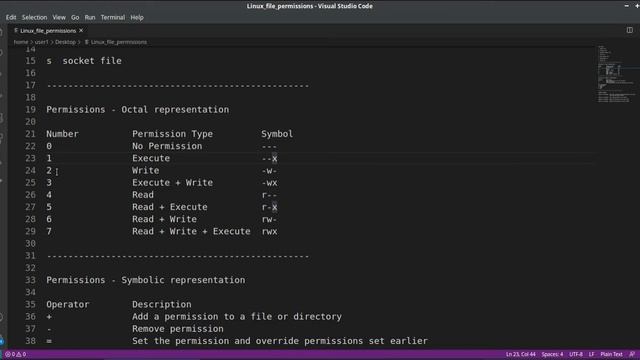Image resolution: width=640 pixels, height=360 pixels.
Task: Click 'Ln 23, Col 44' in status bar
Action: tap(520, 354)
